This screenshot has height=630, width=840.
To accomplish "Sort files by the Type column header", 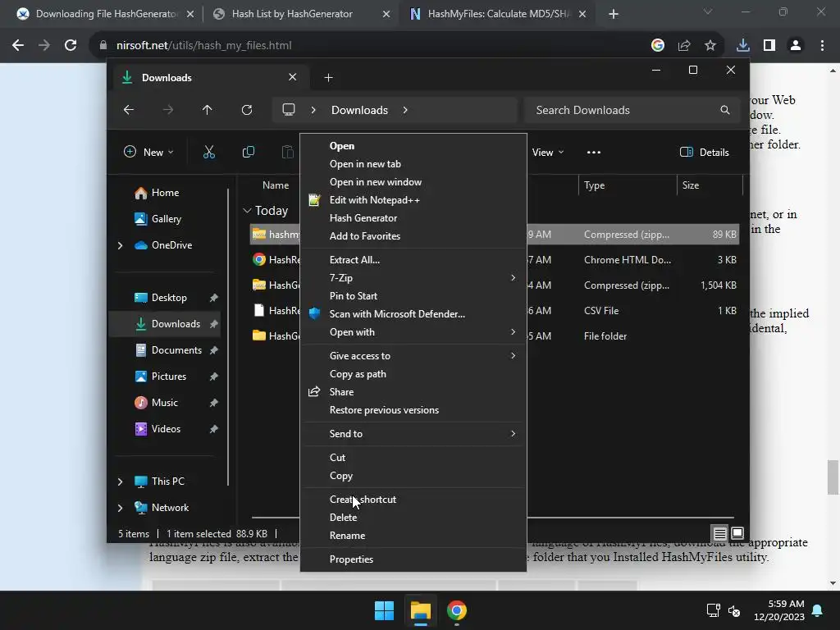I will [x=628, y=185].
